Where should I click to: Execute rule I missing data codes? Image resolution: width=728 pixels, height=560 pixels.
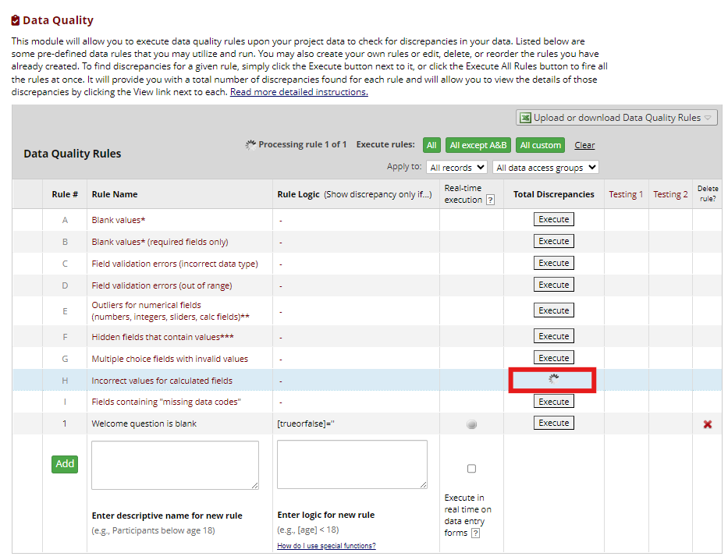553,402
